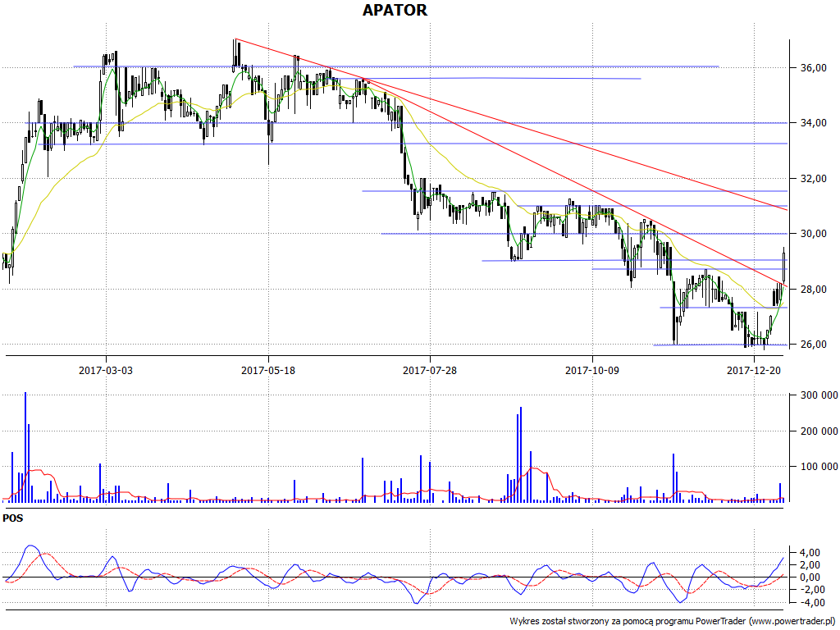Viewport: 840px width, 630px height.
Task: Click the 0,00 oscillator axis label
Action: [x=810, y=577]
